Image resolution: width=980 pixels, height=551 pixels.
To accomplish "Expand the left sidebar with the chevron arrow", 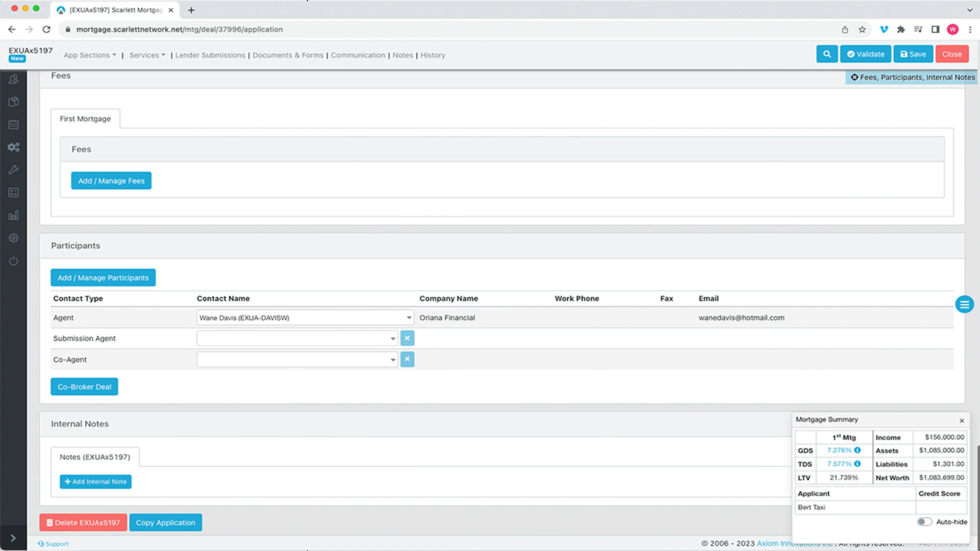I will point(13,538).
